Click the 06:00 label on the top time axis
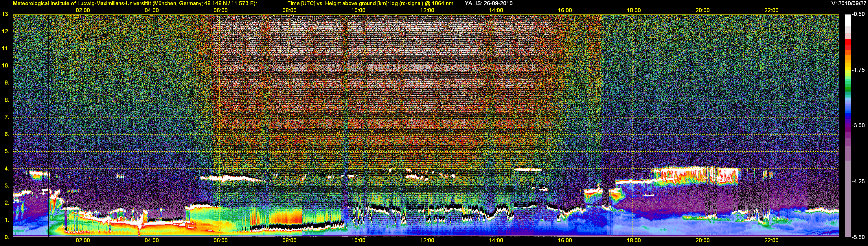 pos(220,10)
